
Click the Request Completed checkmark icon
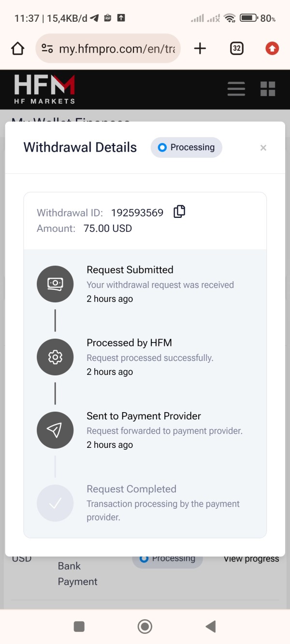click(55, 503)
